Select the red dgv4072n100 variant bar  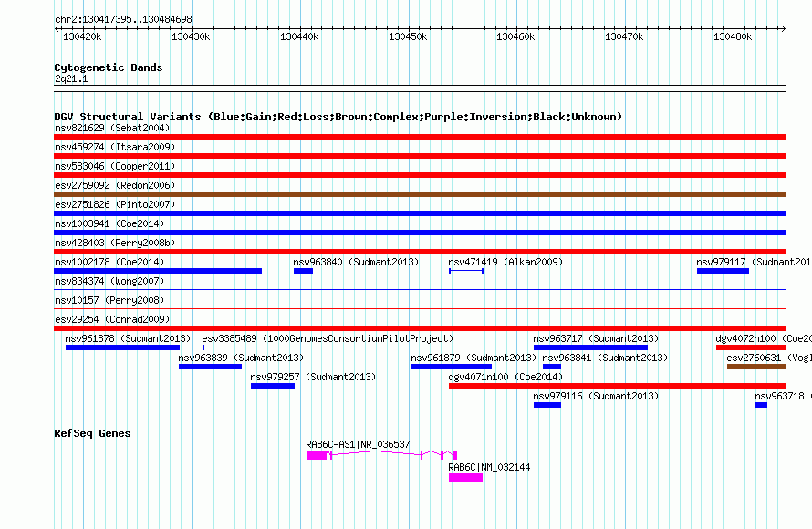(x=751, y=347)
